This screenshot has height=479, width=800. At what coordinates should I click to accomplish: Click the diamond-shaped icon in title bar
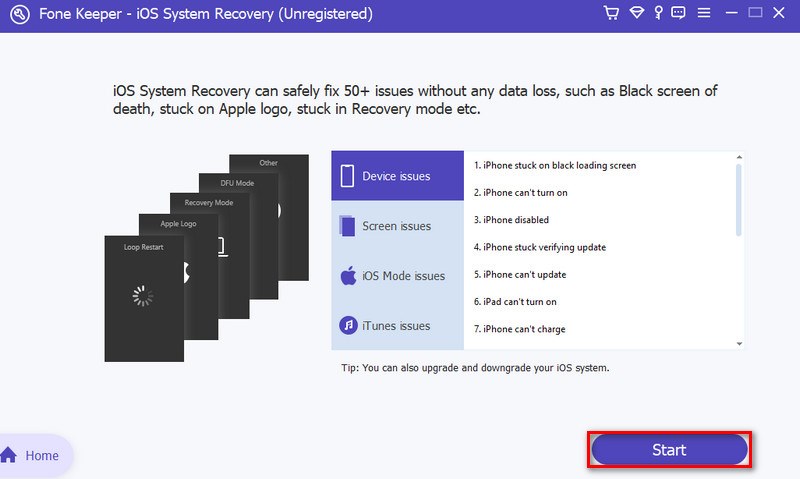pyautogui.click(x=636, y=12)
